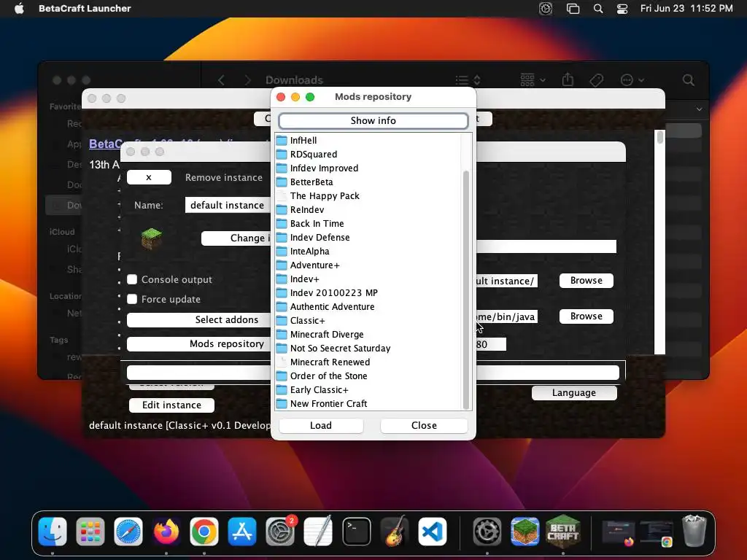Click the Infdev Improved folder icon
The height and width of the screenshot is (560, 747).
click(282, 168)
